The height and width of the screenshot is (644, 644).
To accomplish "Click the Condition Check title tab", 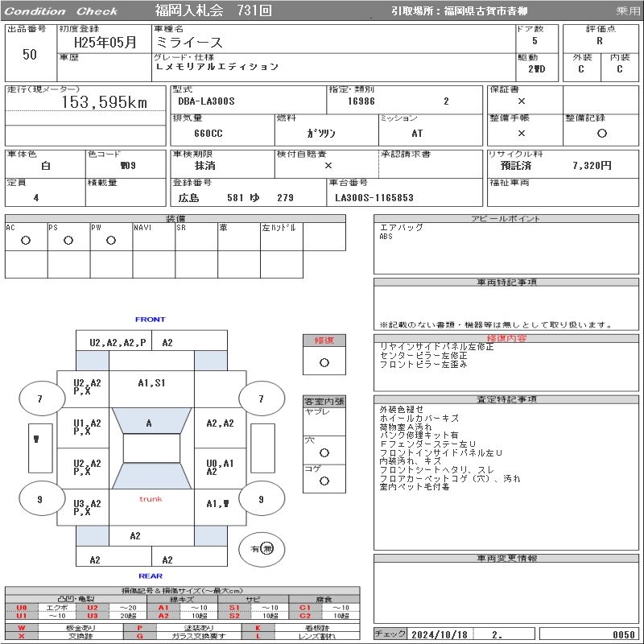I will point(61,10).
